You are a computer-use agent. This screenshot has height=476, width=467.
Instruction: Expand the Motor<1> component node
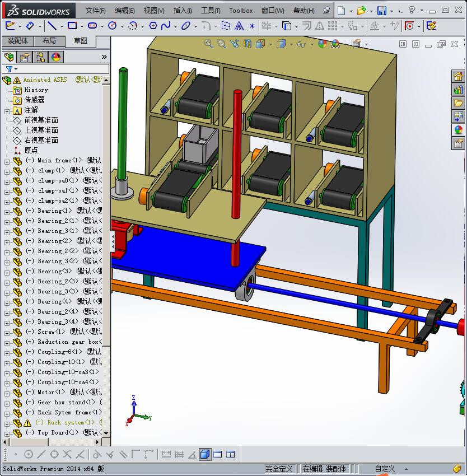pyautogui.click(x=7, y=393)
